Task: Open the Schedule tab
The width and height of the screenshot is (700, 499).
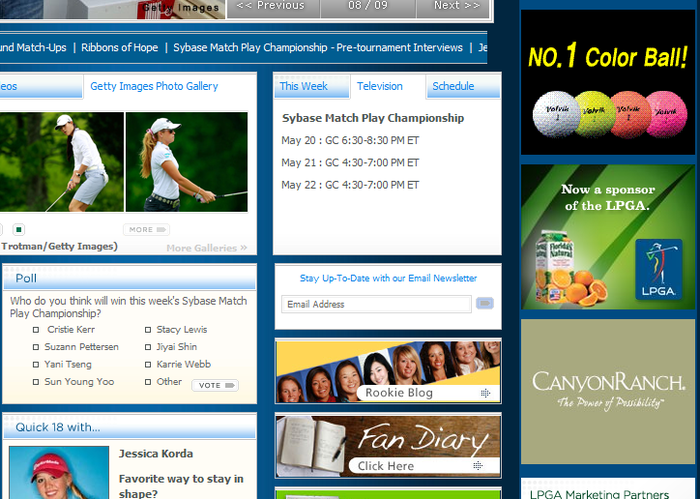Action: [x=453, y=86]
